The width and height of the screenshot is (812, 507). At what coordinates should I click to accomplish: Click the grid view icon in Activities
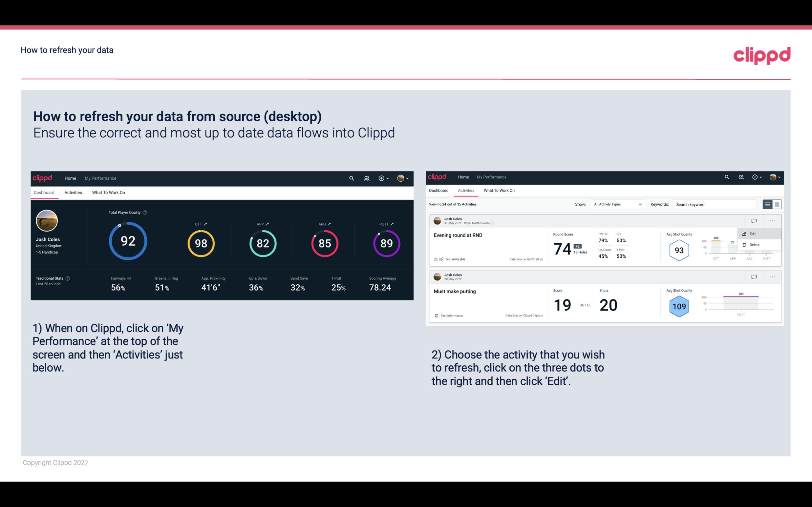tap(776, 204)
